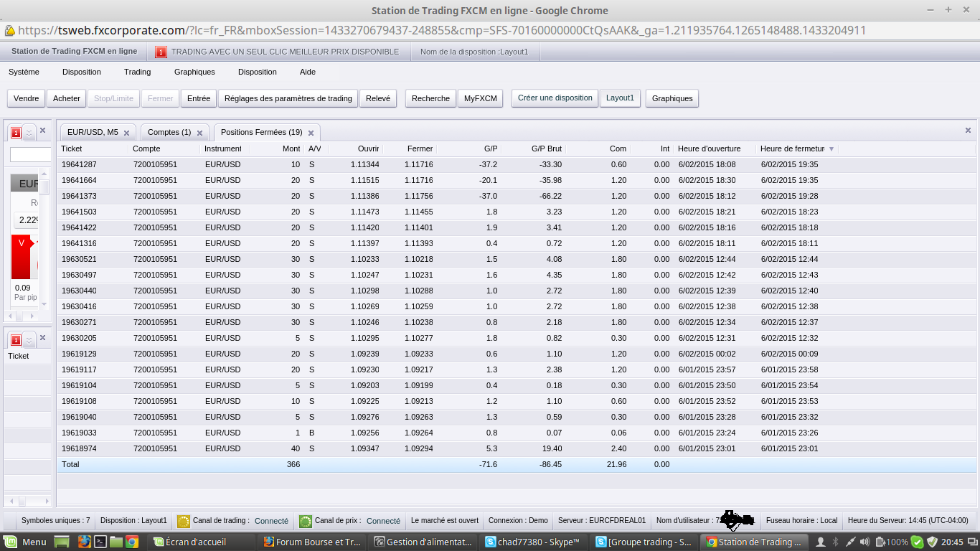The width and height of the screenshot is (980, 551).
Task: Click the Entrée button
Action: [x=199, y=98]
